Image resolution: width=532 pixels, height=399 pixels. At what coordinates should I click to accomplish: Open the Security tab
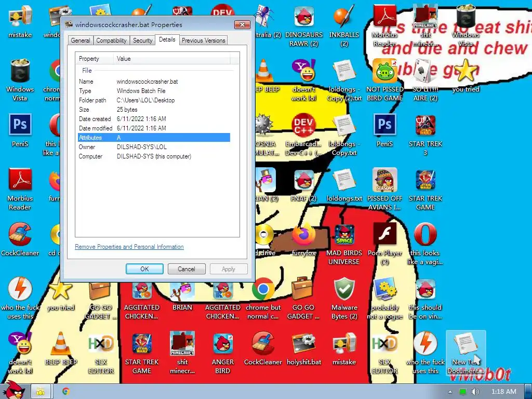tap(142, 41)
